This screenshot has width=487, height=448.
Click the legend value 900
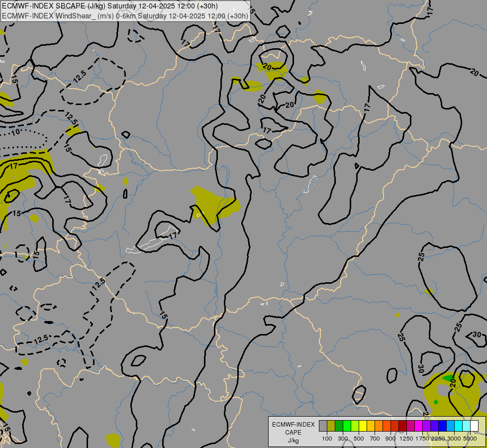pos(390,439)
